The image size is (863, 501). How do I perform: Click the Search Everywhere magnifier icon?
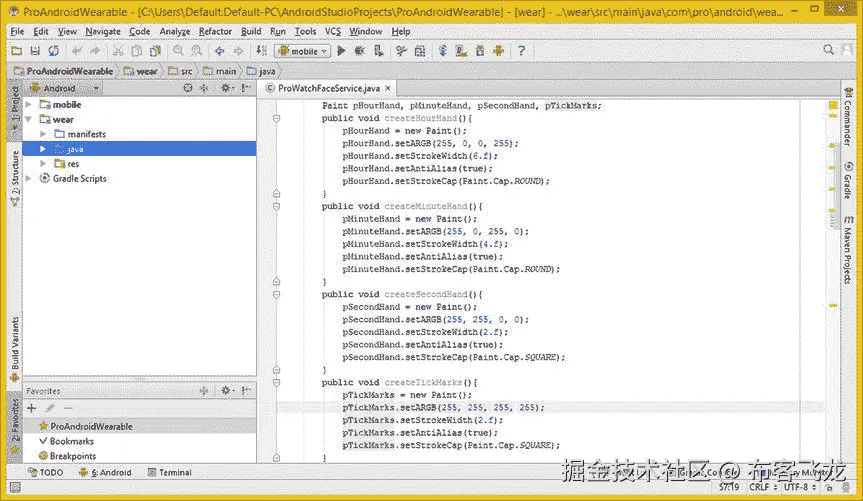[828, 50]
